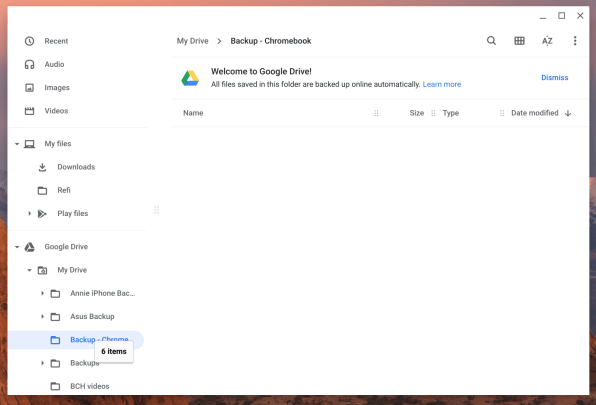Sort by Size column header
Image resolution: width=596 pixels, height=405 pixels.
pyautogui.click(x=417, y=113)
